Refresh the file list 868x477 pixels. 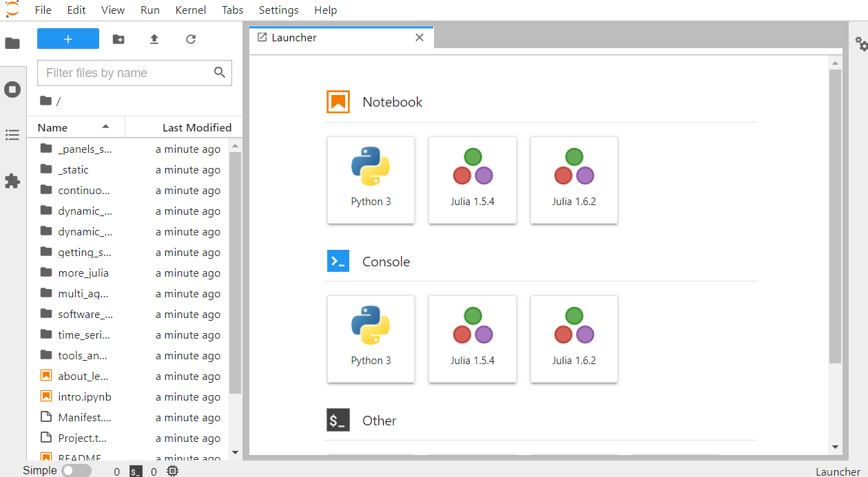pos(191,39)
